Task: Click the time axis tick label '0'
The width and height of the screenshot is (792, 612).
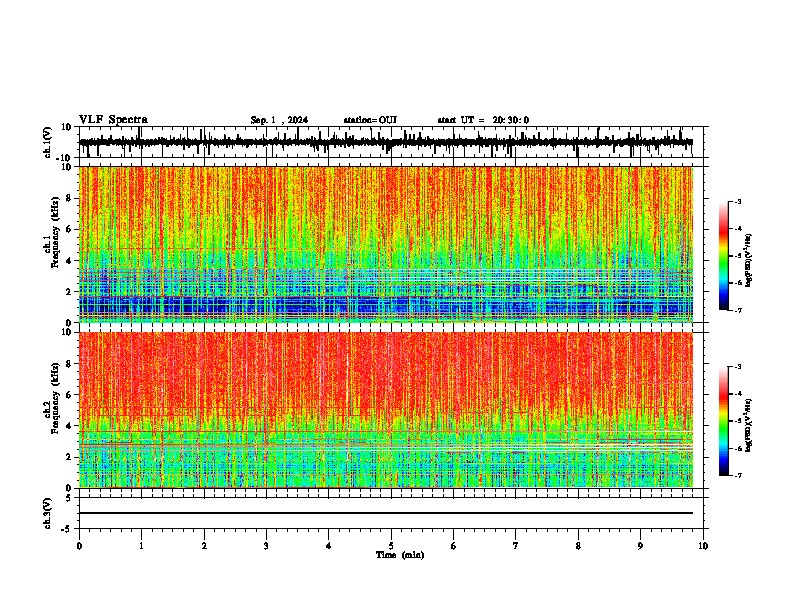Action: click(x=79, y=546)
